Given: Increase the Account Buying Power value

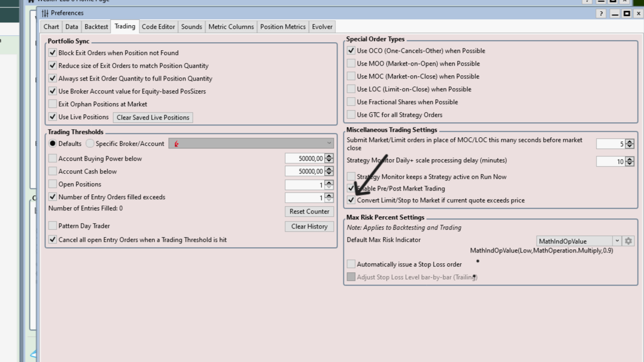Looking at the screenshot, I should coord(329,156).
